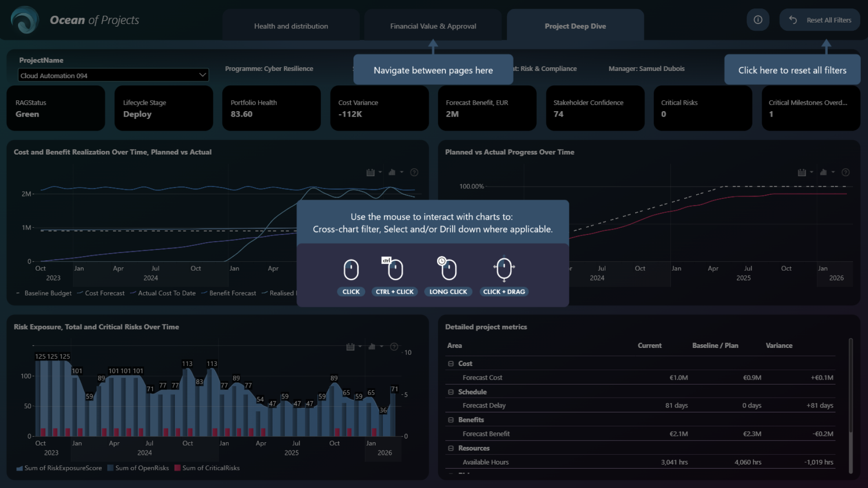868x488 pixels.
Task: Click the help icon on Risk Exposure chart
Action: [394, 347]
